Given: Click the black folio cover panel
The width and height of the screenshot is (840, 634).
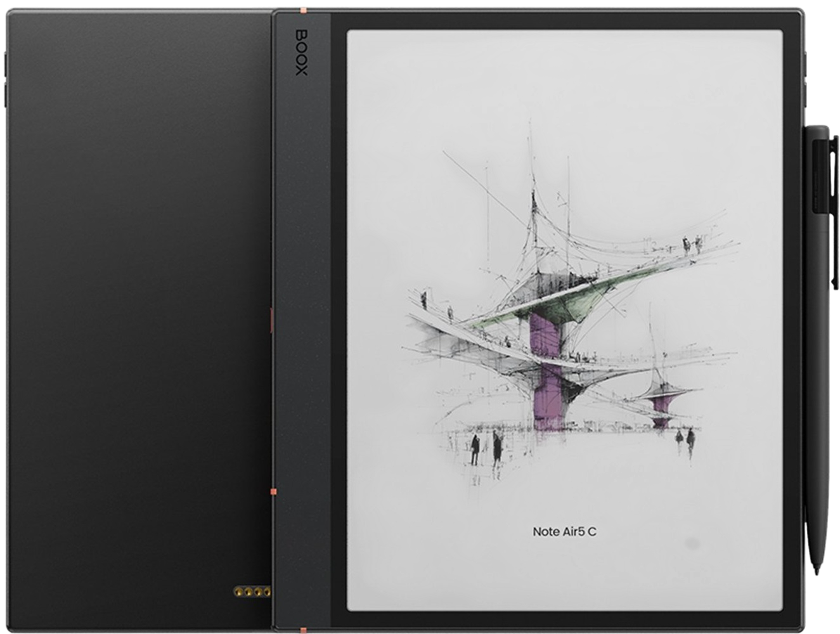Looking at the screenshot, I should pos(136,317).
